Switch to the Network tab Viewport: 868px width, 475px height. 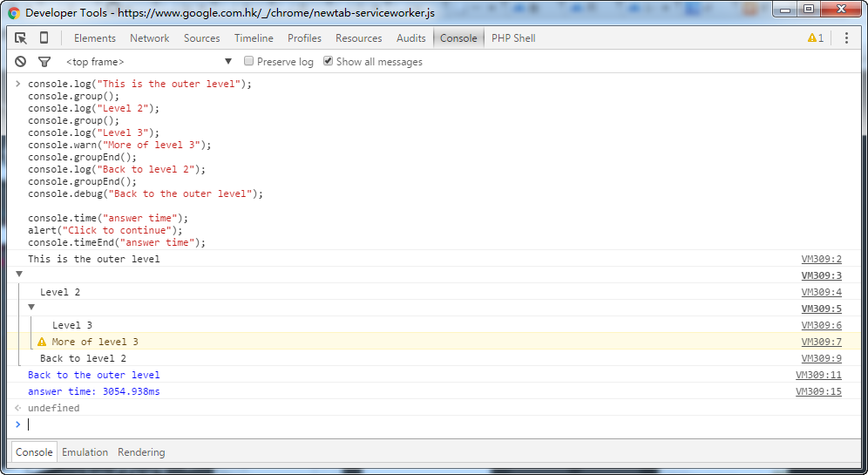[150, 38]
